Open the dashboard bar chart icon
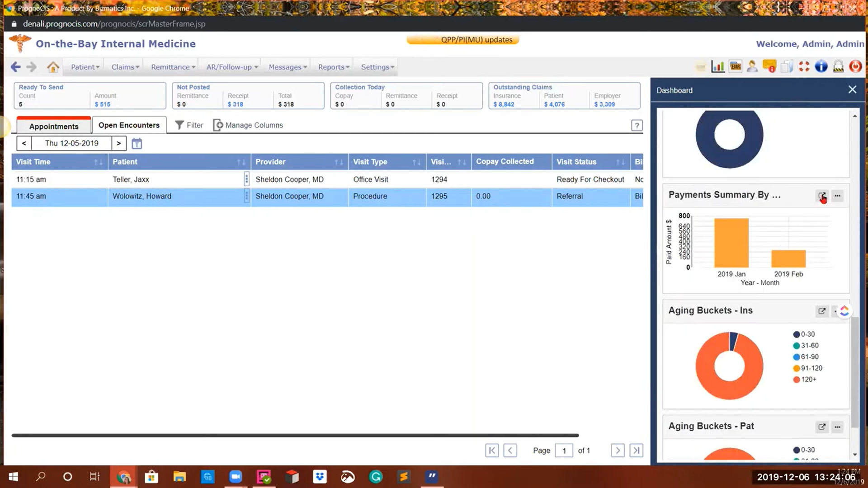 (718, 67)
